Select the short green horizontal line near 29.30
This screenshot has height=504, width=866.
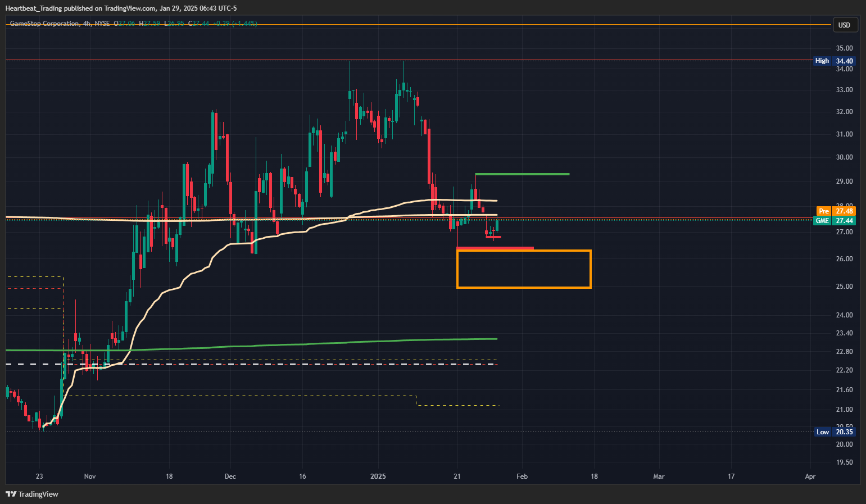coord(522,174)
